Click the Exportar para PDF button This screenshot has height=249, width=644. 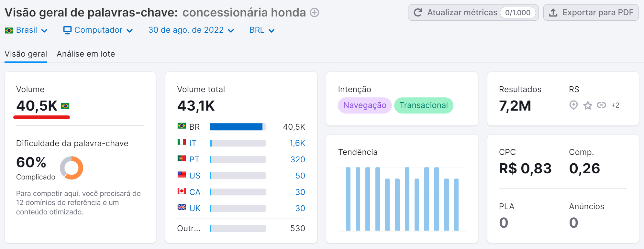(x=591, y=13)
